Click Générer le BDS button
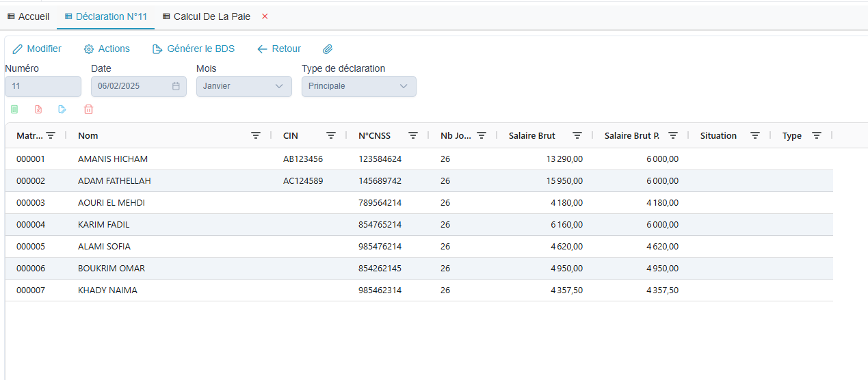The image size is (868, 380). click(194, 49)
